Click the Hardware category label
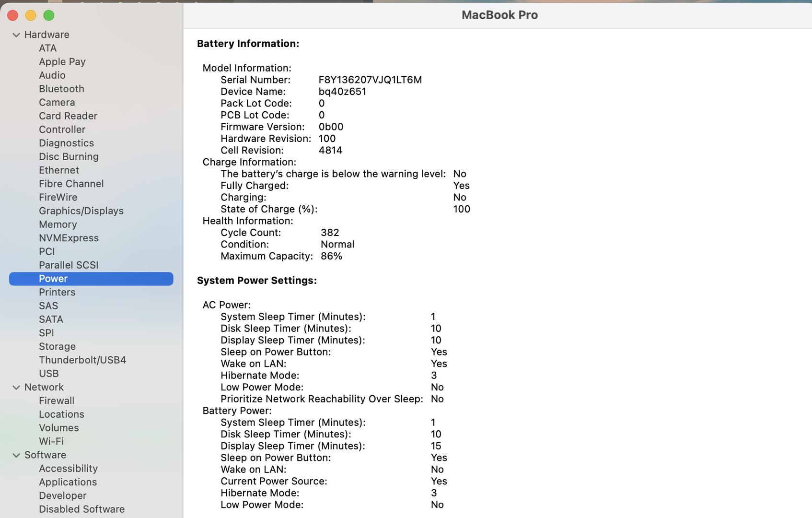The width and height of the screenshot is (812, 518). click(x=46, y=35)
